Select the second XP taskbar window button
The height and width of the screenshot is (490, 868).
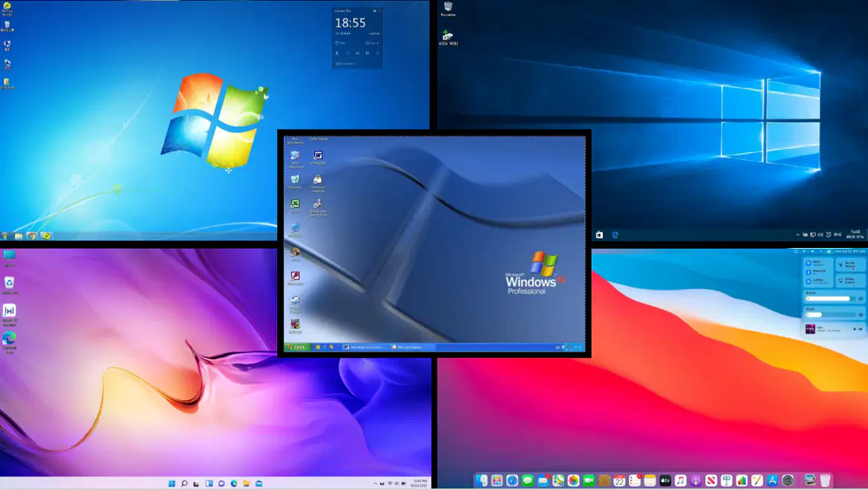pos(413,347)
